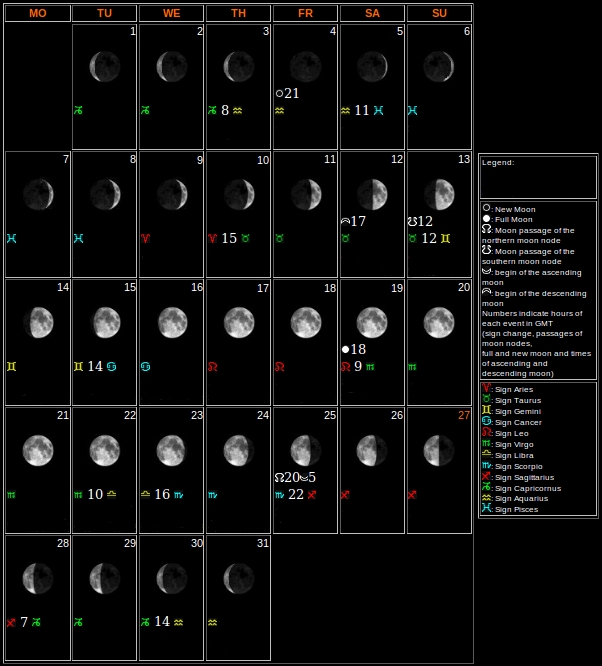Select the FR weekday column header
602x666 pixels.
pos(305,13)
